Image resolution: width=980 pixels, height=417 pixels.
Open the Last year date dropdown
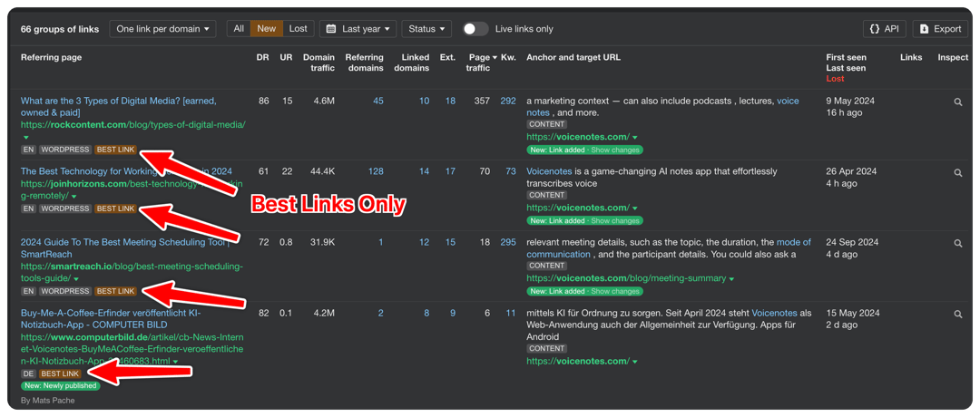[358, 29]
